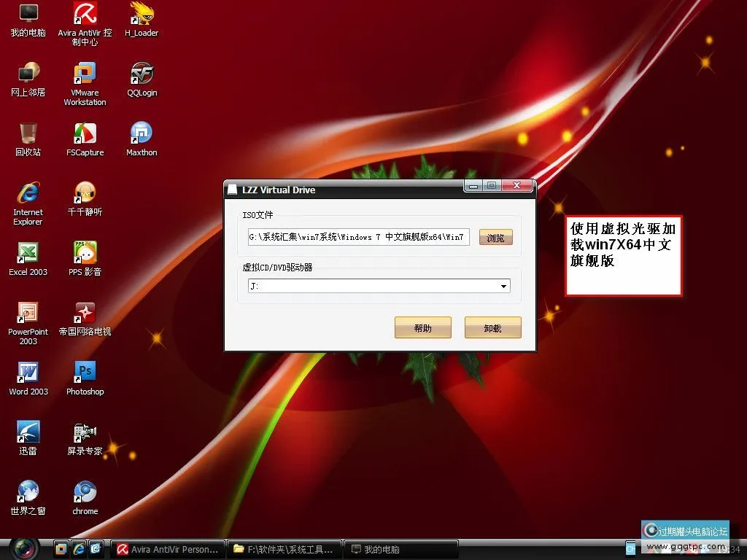Select the QQLogin desktop icon
747x560 pixels.
point(142,74)
